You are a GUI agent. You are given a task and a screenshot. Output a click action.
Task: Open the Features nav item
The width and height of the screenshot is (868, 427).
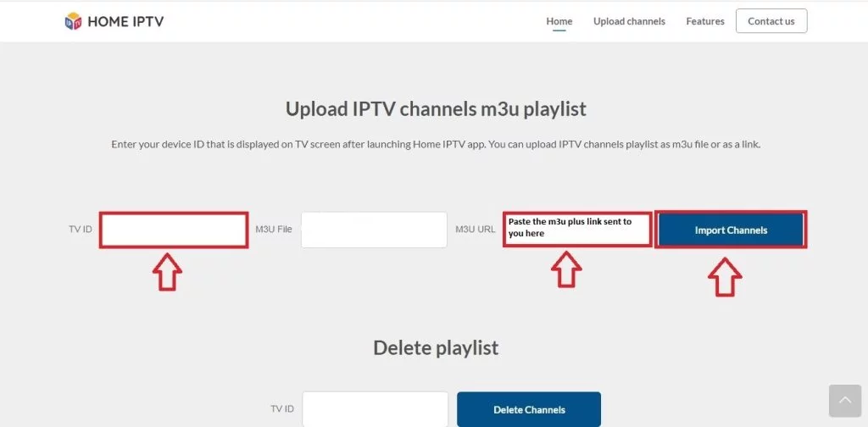pyautogui.click(x=705, y=21)
